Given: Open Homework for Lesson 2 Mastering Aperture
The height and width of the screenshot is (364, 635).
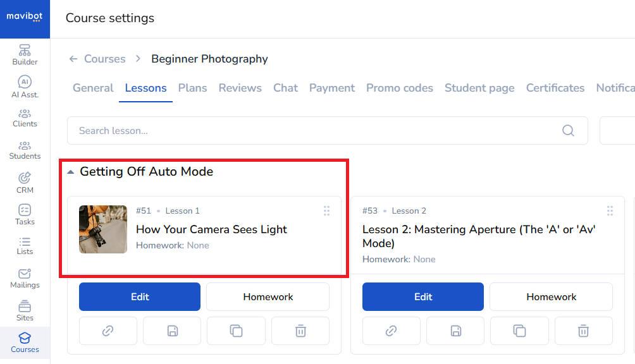Looking at the screenshot, I should [551, 296].
